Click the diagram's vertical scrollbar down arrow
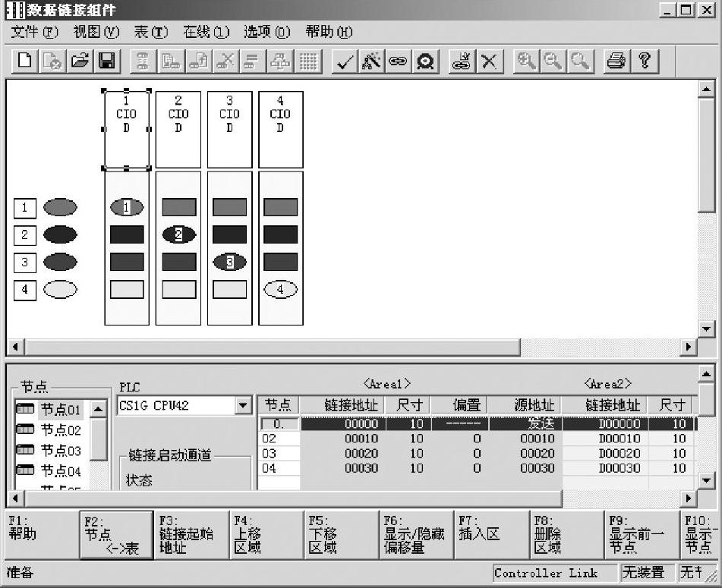The width and height of the screenshot is (722, 588). (706, 329)
